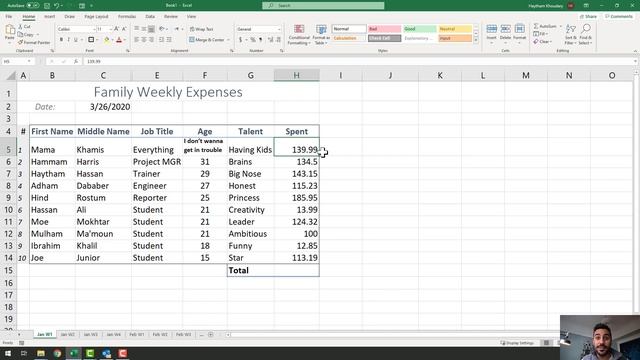Open Windows Start menu
The width and height of the screenshot is (640, 360).
pyautogui.click(x=8, y=353)
